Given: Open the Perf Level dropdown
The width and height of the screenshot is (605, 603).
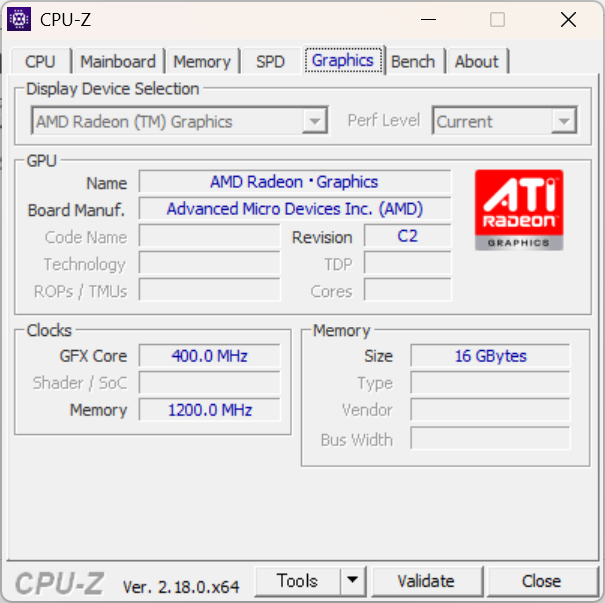Looking at the screenshot, I should [564, 122].
